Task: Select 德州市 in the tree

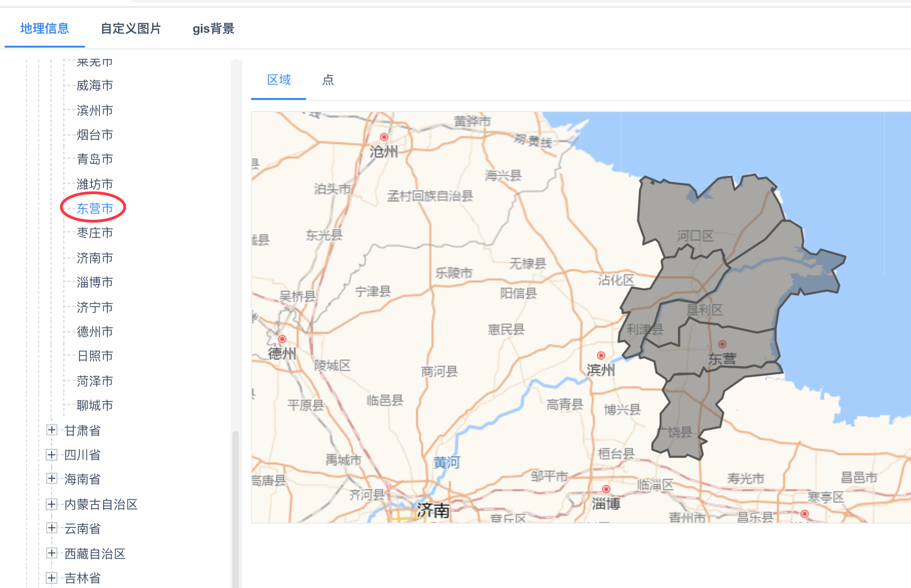Action: click(x=95, y=332)
